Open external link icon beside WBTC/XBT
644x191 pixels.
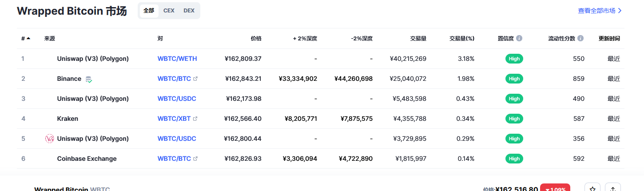(x=195, y=119)
